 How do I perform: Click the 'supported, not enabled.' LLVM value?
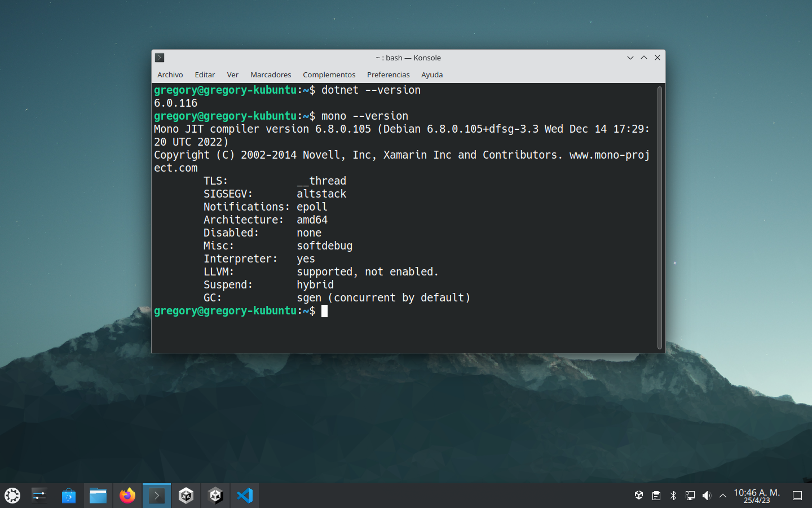368,272
